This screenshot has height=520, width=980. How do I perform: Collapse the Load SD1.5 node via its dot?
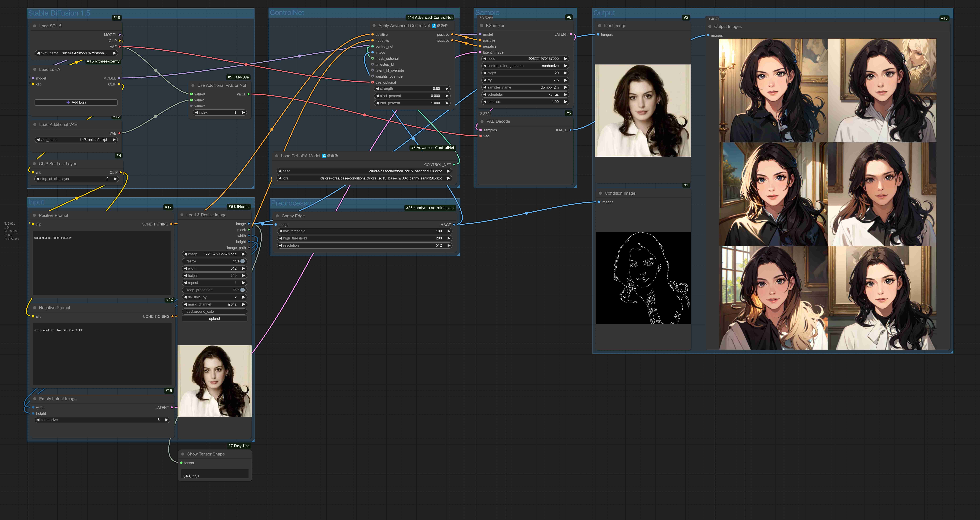tap(35, 26)
